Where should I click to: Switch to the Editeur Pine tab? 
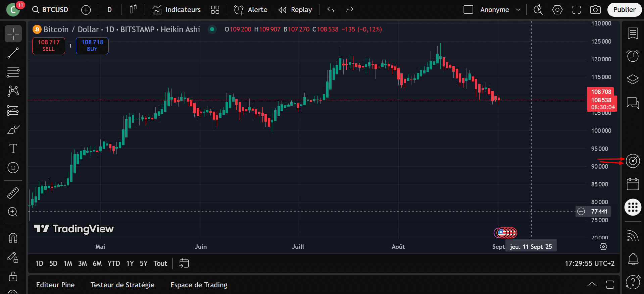55,285
